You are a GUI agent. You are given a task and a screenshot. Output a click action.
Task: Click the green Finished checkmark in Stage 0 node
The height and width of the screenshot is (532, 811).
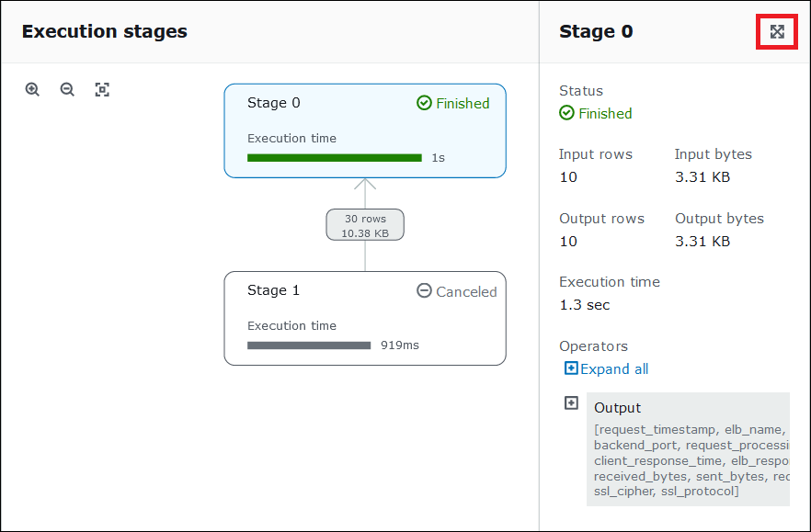click(x=424, y=103)
